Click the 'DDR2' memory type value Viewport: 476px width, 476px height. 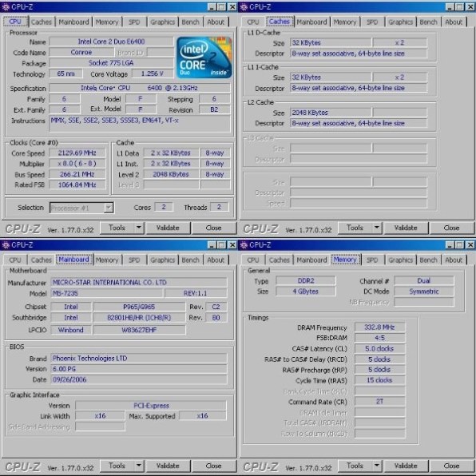click(x=306, y=281)
